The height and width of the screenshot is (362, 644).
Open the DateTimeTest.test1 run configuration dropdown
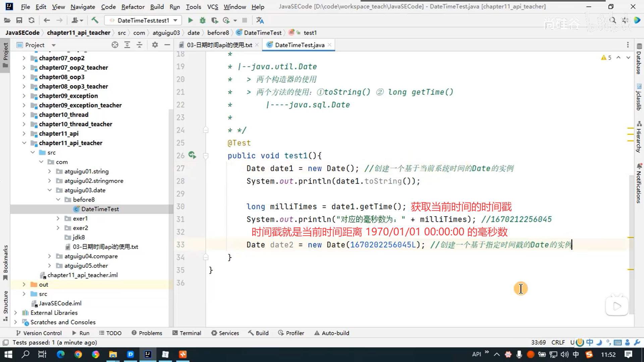click(x=175, y=20)
